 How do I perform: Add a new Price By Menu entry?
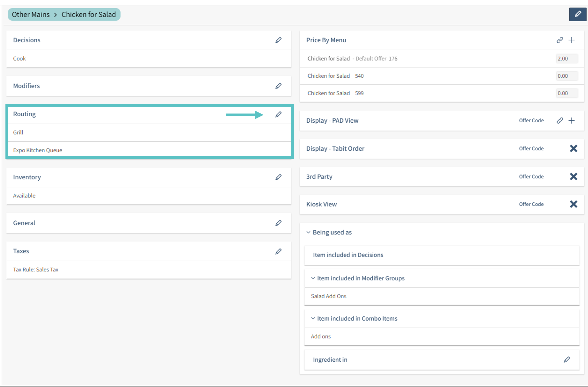click(571, 40)
